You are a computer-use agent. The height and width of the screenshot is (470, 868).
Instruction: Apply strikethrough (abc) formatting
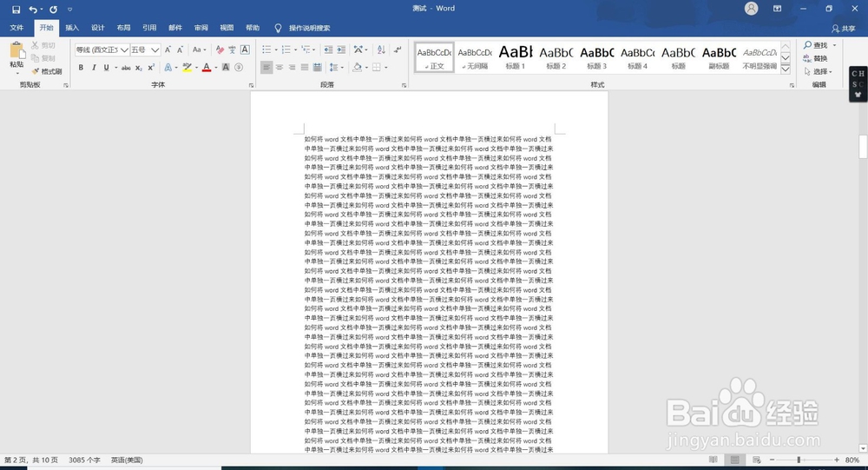coord(126,68)
